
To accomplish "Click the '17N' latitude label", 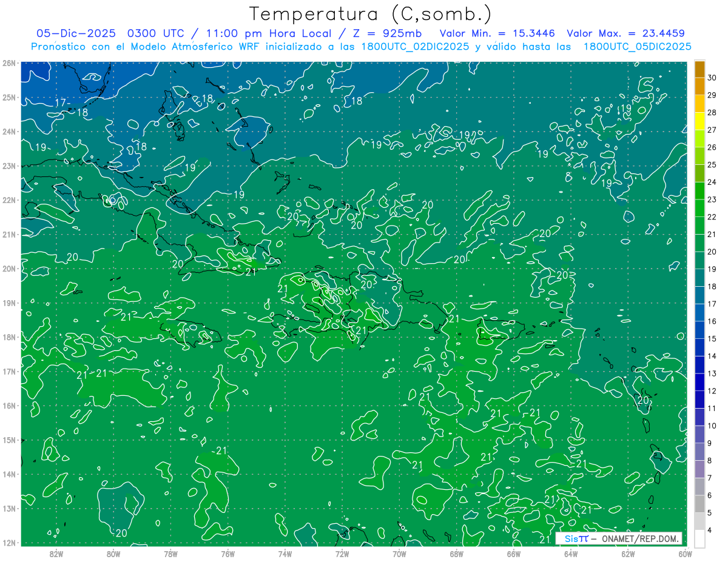I will click(x=9, y=372).
